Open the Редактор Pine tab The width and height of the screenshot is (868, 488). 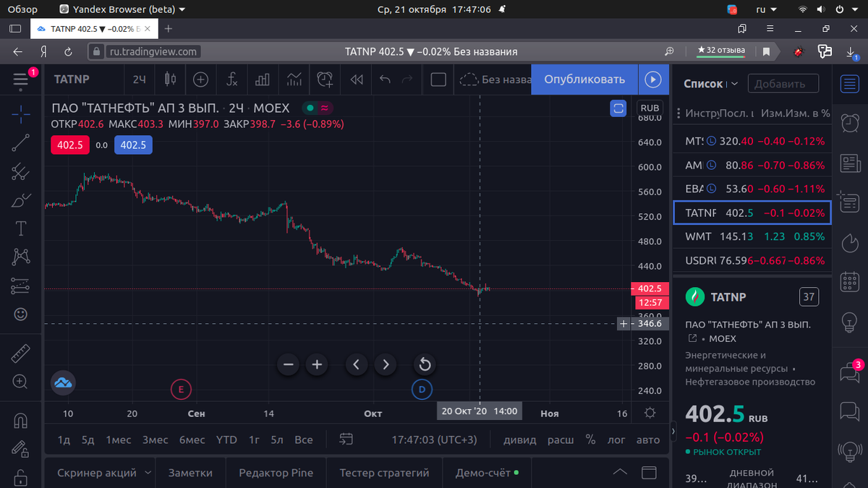(276, 473)
